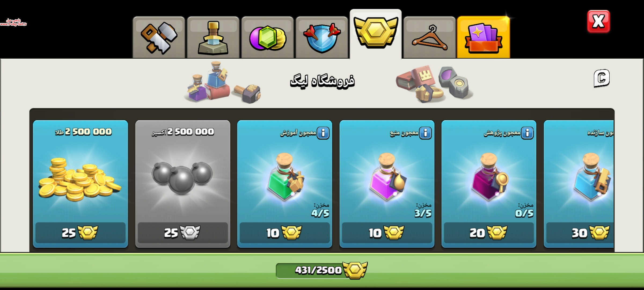Click info icon on Research Potion card
The image size is (644, 290).
(527, 133)
